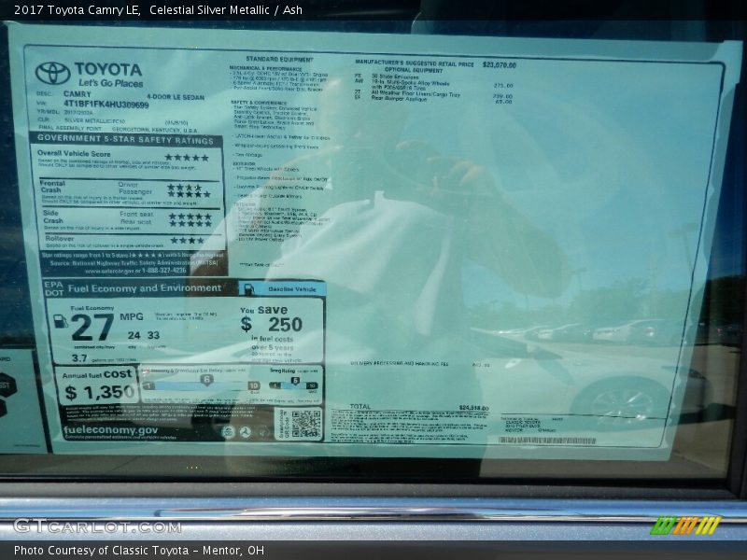Click the 'TOTAL' label near sticker bottom
This screenshot has width=747, height=560.
coord(360,406)
